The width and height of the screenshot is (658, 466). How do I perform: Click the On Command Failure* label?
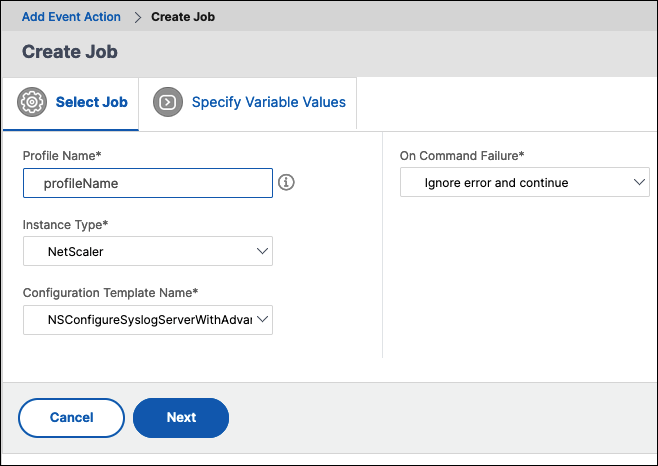pos(462,156)
